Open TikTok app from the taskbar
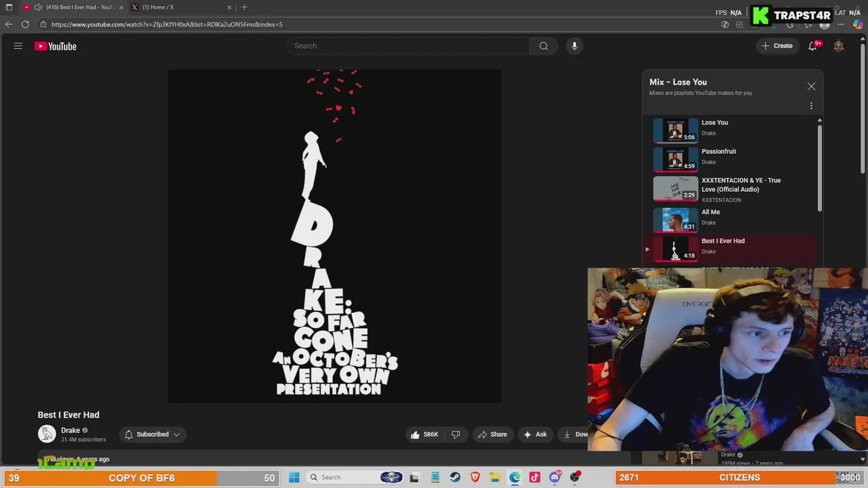This screenshot has height=488, width=868. (x=534, y=477)
